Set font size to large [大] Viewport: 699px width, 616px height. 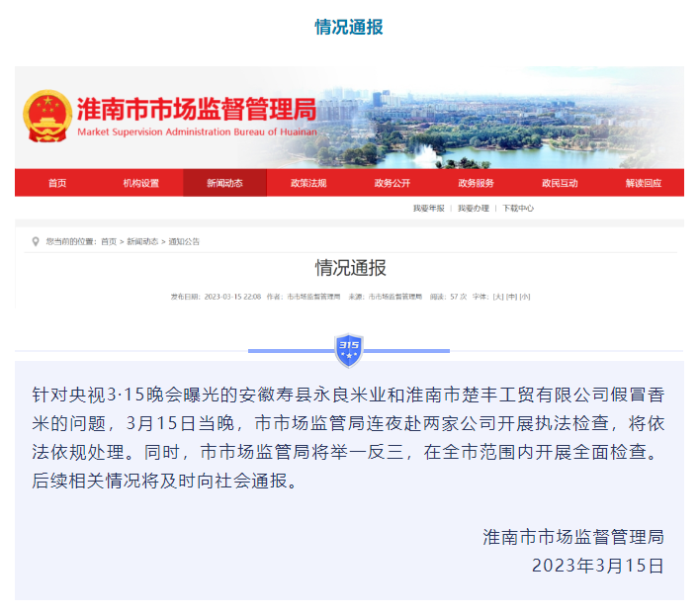point(498,297)
